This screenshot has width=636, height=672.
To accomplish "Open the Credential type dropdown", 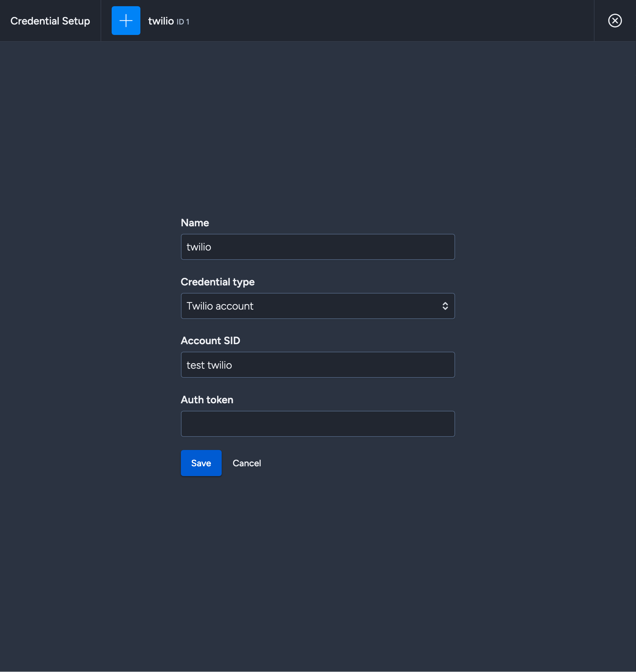I will pos(318,306).
